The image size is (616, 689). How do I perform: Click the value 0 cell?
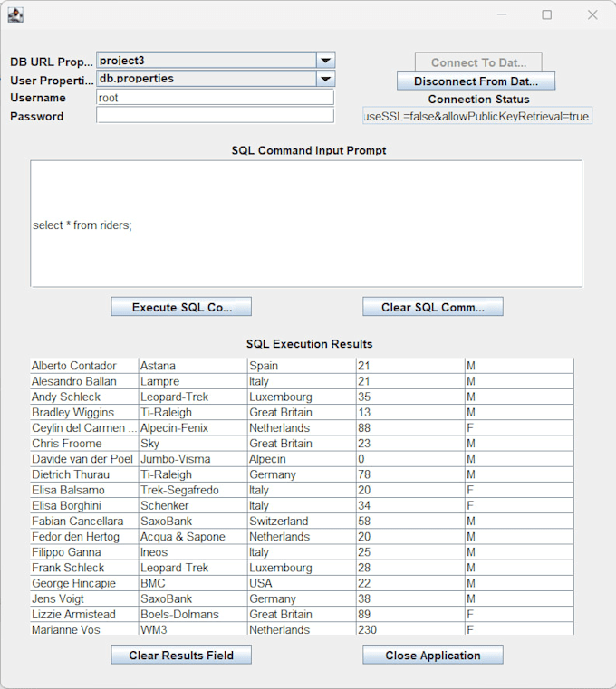coord(410,459)
